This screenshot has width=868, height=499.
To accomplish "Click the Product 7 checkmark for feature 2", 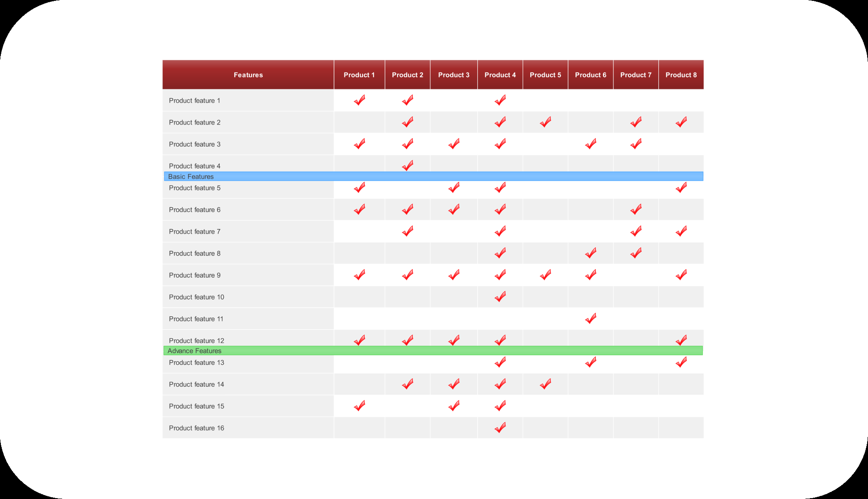I will [x=636, y=122].
